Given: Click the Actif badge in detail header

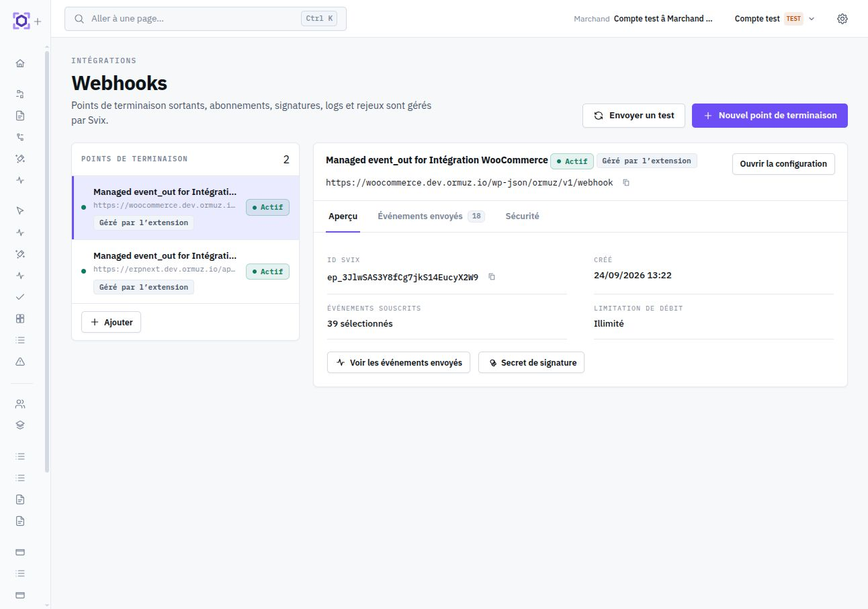Looking at the screenshot, I should pos(572,161).
